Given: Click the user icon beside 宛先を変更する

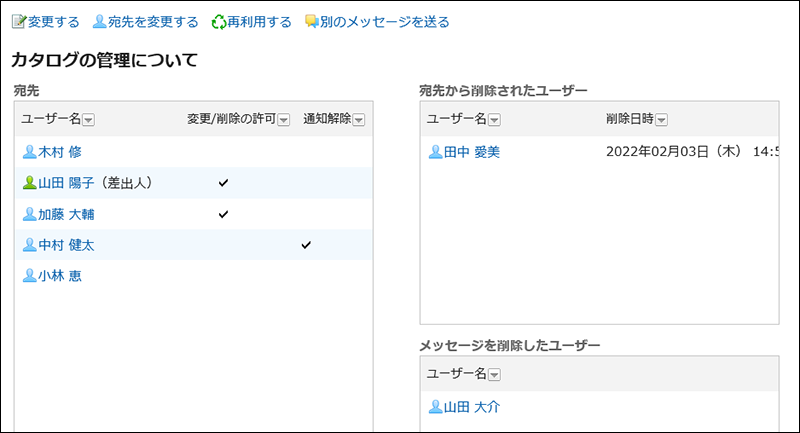Looking at the screenshot, I should [99, 21].
